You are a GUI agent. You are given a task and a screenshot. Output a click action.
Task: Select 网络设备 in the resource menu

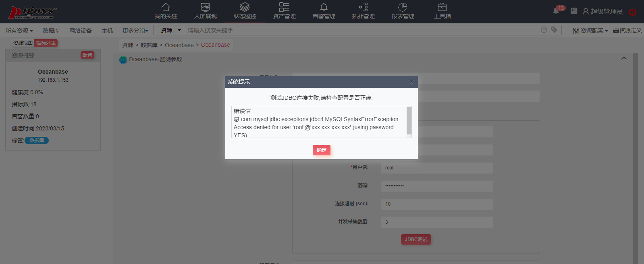click(x=81, y=31)
